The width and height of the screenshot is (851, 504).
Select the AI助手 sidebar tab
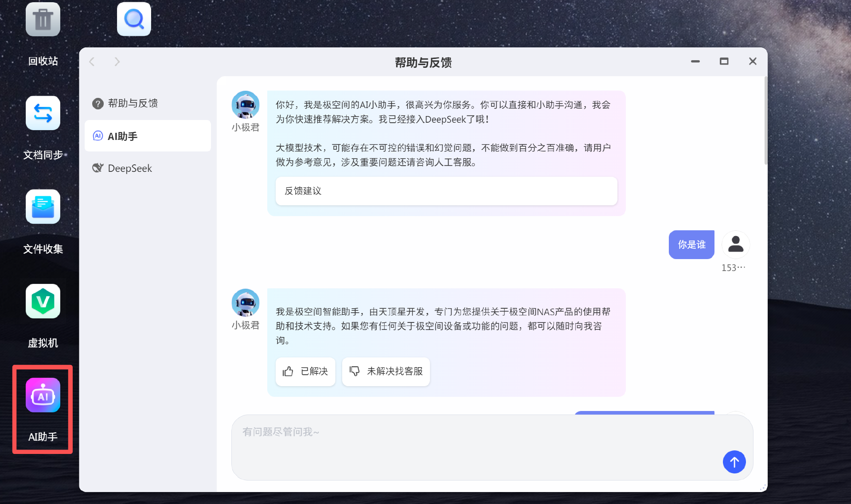click(x=148, y=136)
